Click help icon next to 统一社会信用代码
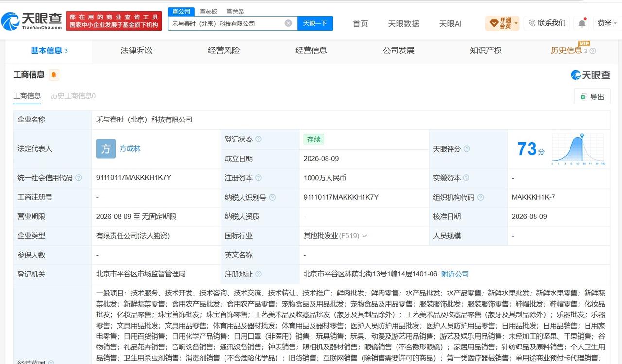 coord(79,178)
